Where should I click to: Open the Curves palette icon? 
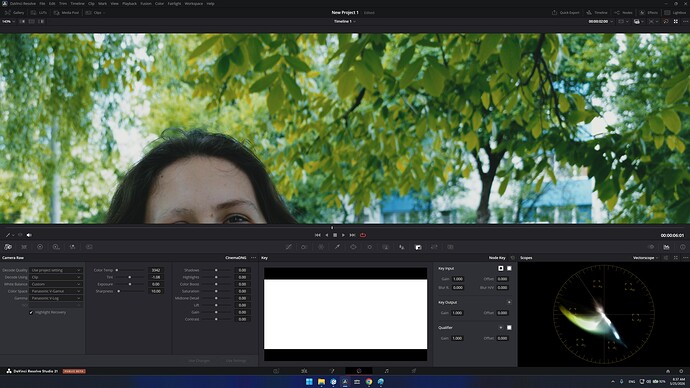tap(289, 247)
